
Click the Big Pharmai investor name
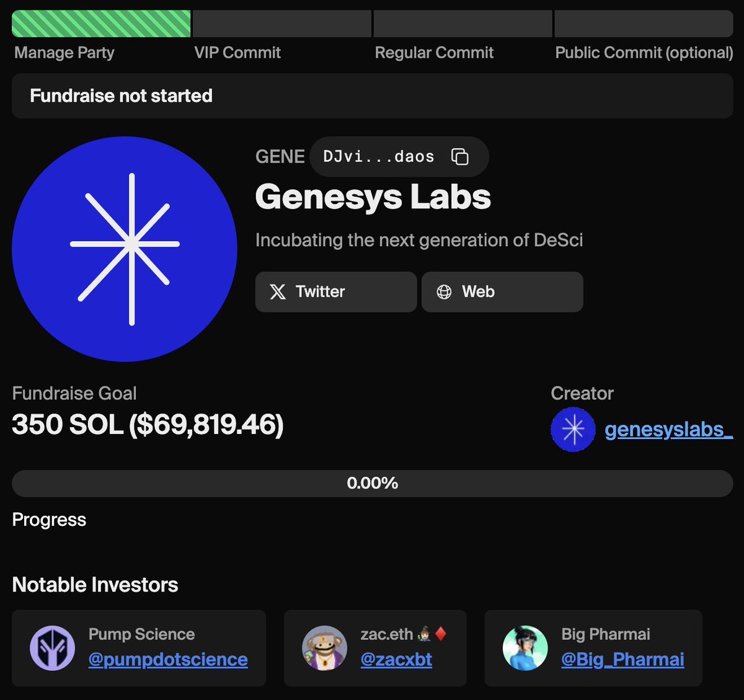pyautogui.click(x=606, y=634)
